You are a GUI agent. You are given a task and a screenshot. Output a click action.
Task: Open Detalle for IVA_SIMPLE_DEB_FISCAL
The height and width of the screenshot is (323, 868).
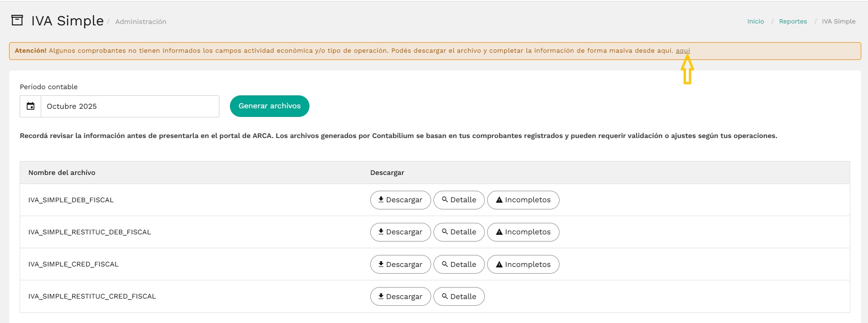point(459,200)
